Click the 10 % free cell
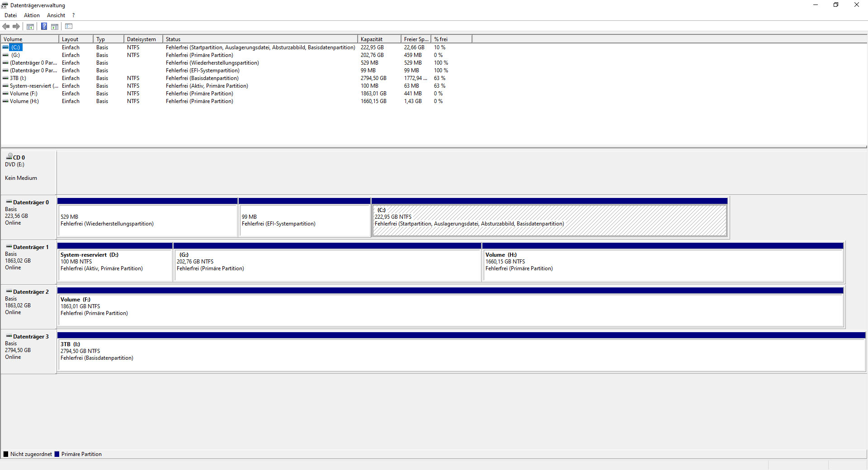Image resolution: width=868 pixels, height=470 pixels. tap(439, 47)
